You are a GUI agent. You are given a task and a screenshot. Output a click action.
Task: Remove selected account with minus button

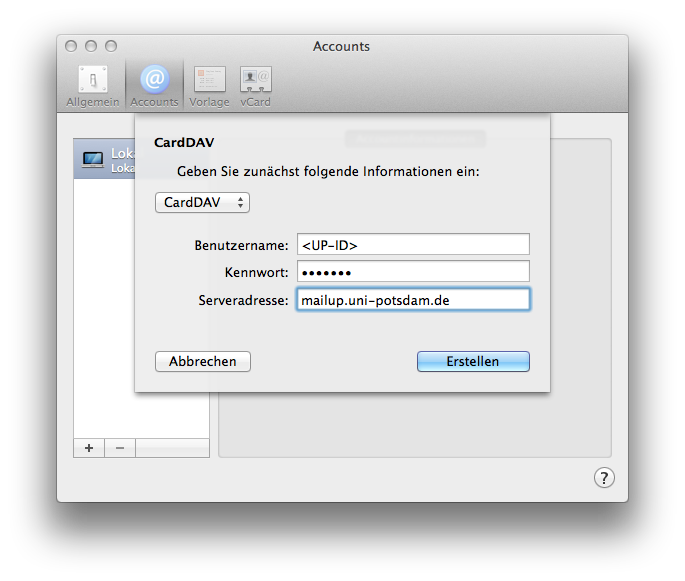(x=119, y=448)
